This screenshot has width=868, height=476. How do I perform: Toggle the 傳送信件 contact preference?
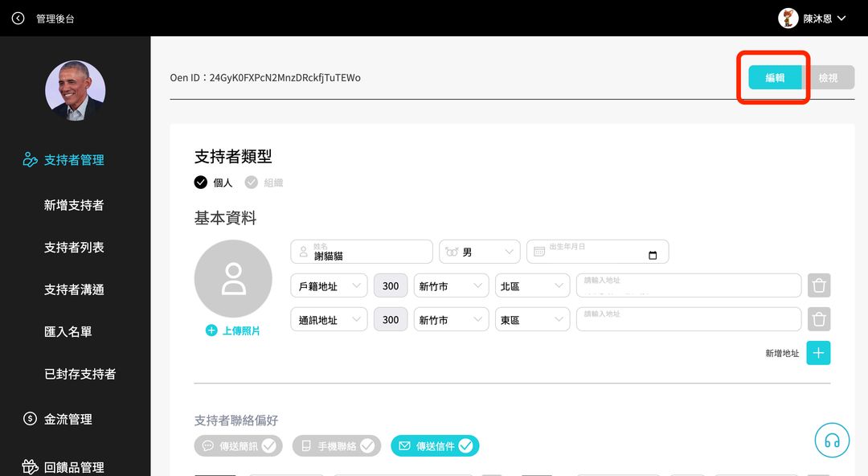435,445
